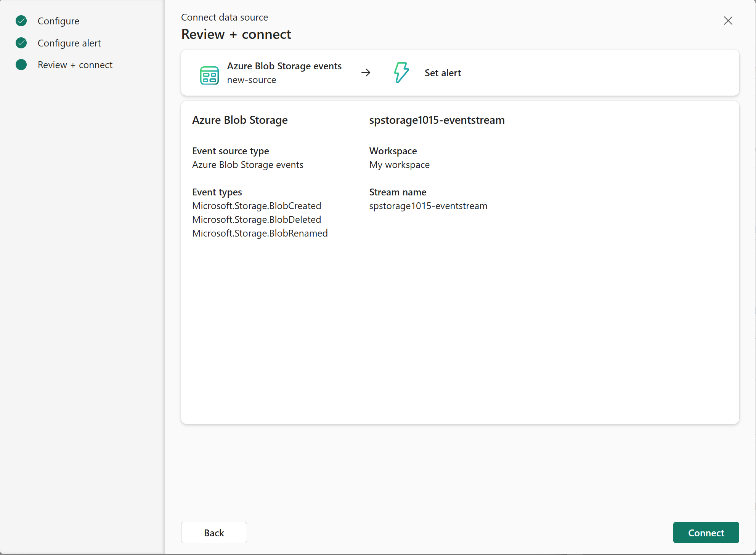756x555 pixels.
Task: Click the Review + connect step circle icon
Action: pos(21,65)
